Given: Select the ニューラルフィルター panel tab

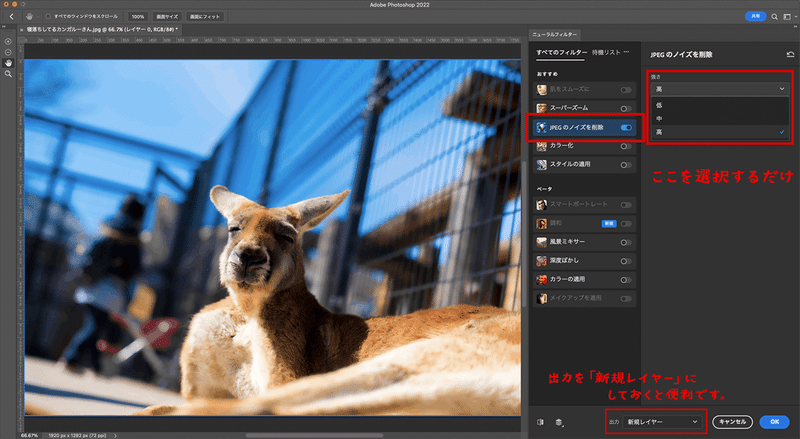Looking at the screenshot, I should [x=555, y=34].
